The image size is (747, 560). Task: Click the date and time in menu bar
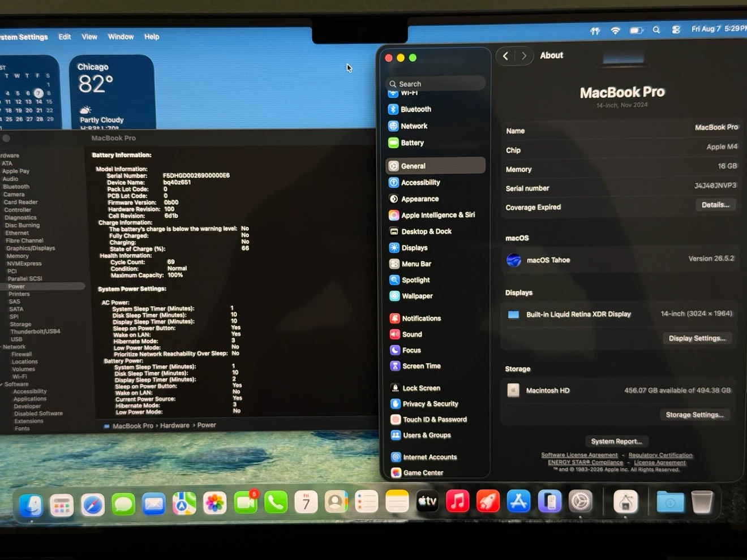click(718, 28)
